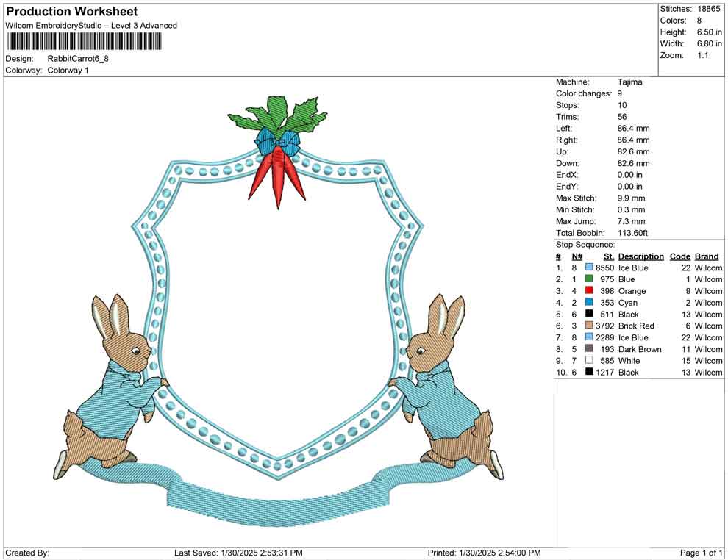Click the stitch count 8550

(x=605, y=268)
